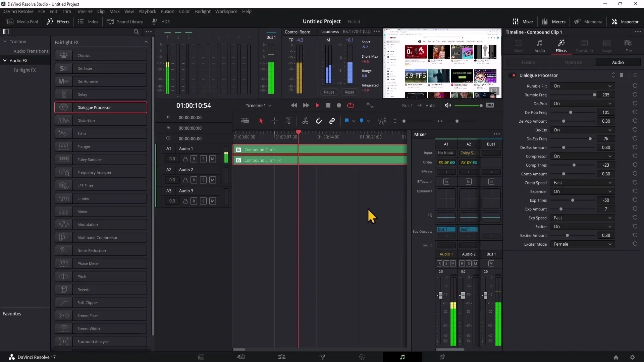Screen dimensions: 644x362
Task: Select the Snapping toggle icon in toolbar
Action: coord(318,121)
